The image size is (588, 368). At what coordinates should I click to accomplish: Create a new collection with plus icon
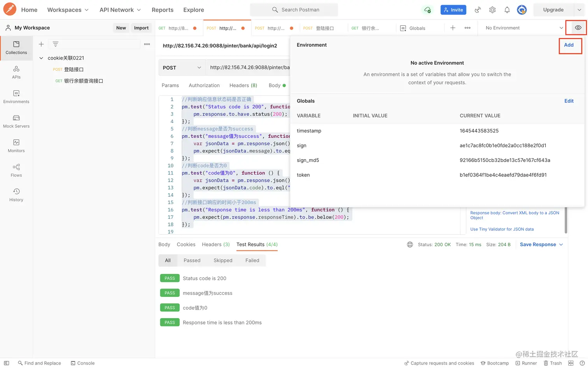[41, 44]
